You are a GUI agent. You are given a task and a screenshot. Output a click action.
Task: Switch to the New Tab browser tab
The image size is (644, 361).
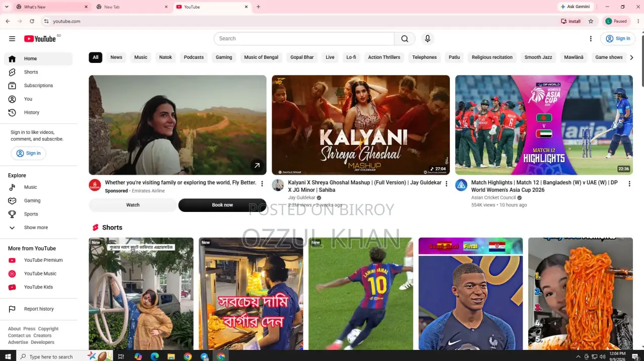[131, 7]
